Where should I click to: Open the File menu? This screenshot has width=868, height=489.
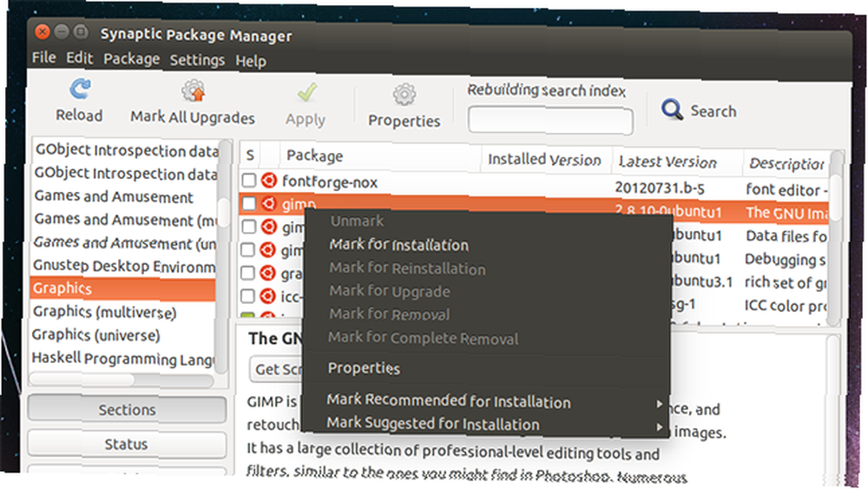[43, 57]
